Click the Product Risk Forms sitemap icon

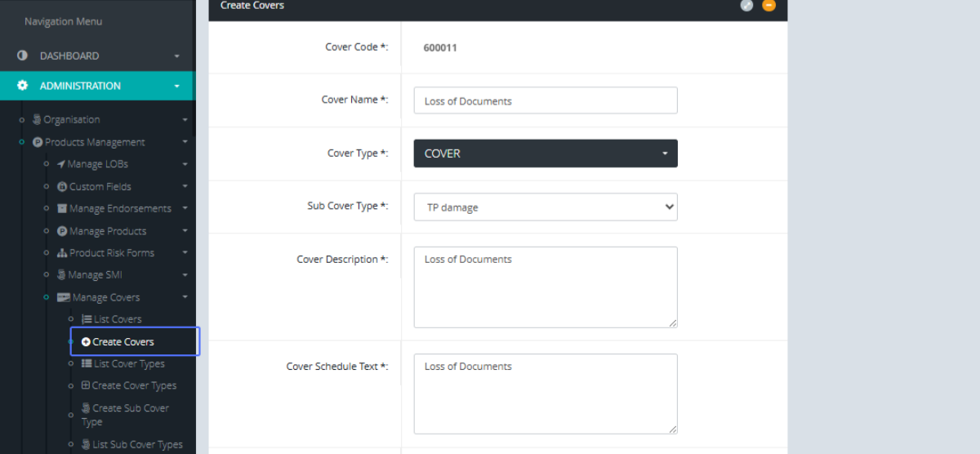(62, 253)
